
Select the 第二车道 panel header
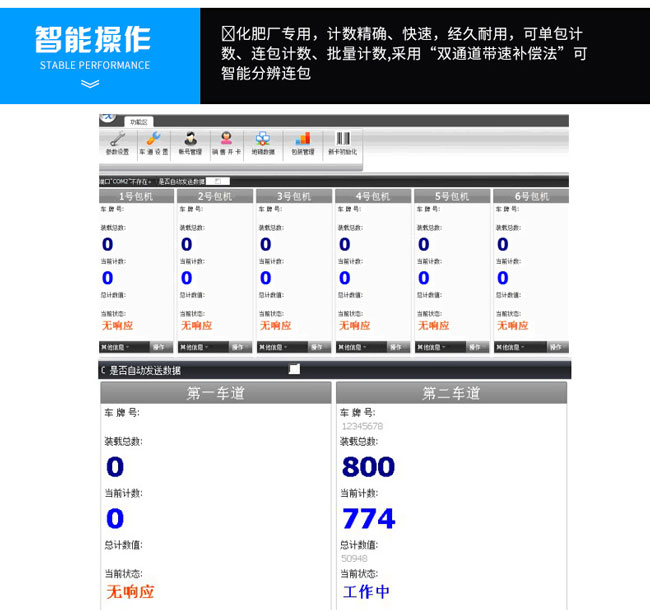pyautogui.click(x=451, y=393)
